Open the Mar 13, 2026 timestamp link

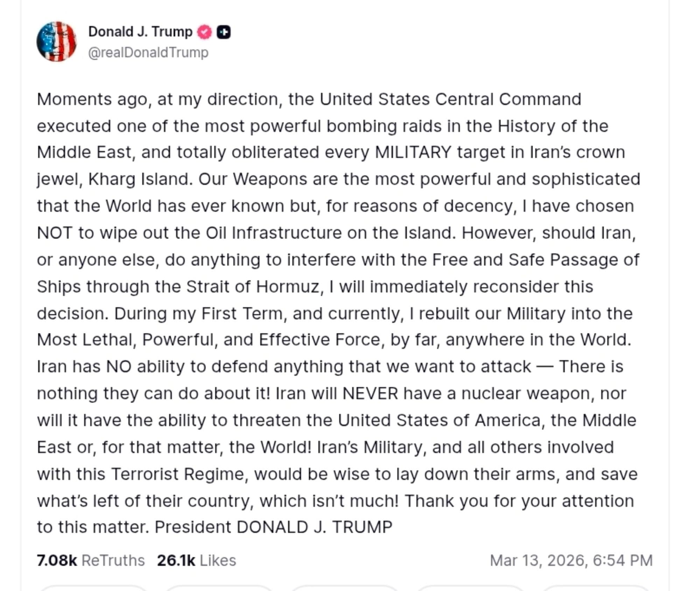click(571, 560)
